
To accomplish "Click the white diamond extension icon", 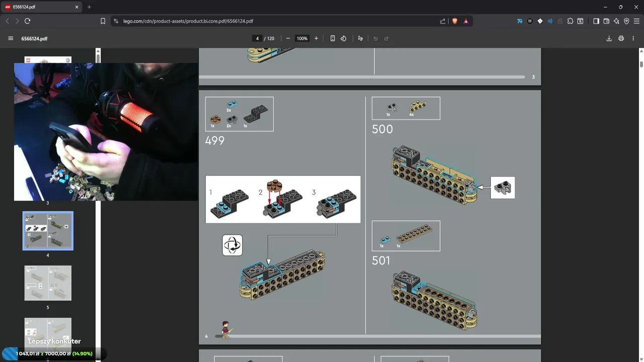I will point(540,21).
